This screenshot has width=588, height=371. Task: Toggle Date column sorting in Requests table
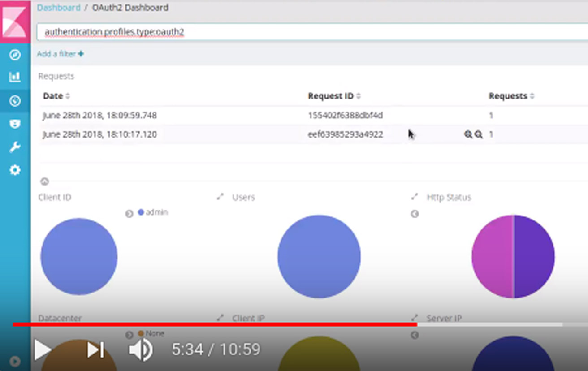pos(55,95)
